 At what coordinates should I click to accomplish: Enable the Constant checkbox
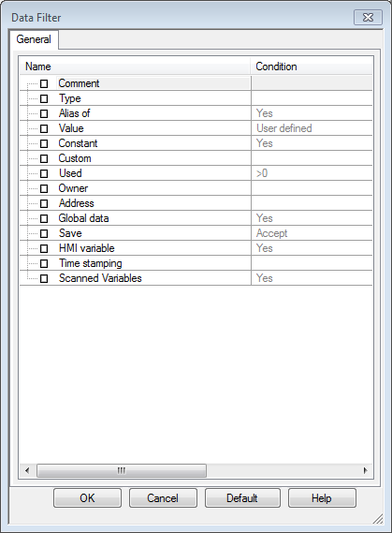point(44,143)
